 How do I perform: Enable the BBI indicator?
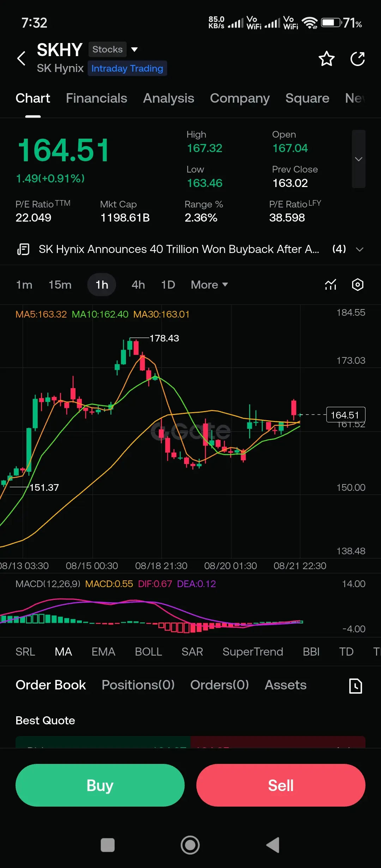[311, 652]
